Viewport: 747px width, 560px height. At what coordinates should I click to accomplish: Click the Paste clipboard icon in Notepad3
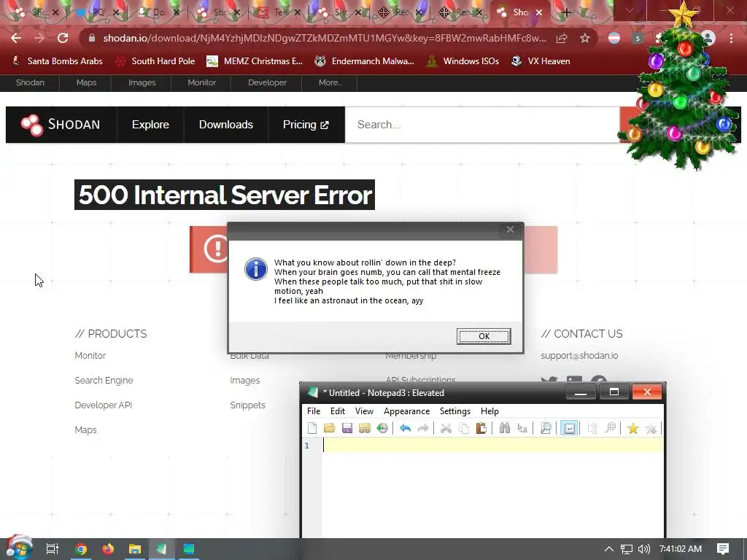(x=481, y=428)
